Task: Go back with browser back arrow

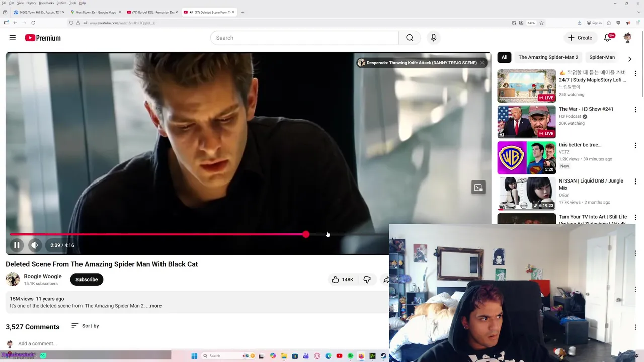Action: click(x=15, y=23)
